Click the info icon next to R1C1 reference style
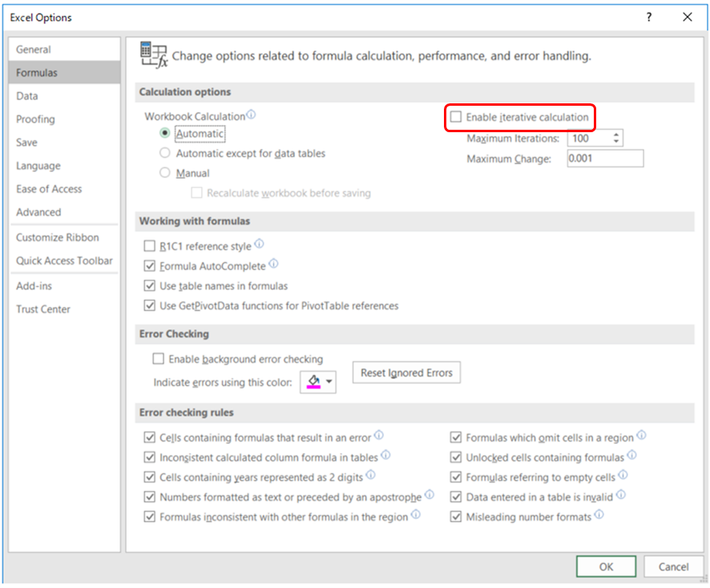 (259, 244)
